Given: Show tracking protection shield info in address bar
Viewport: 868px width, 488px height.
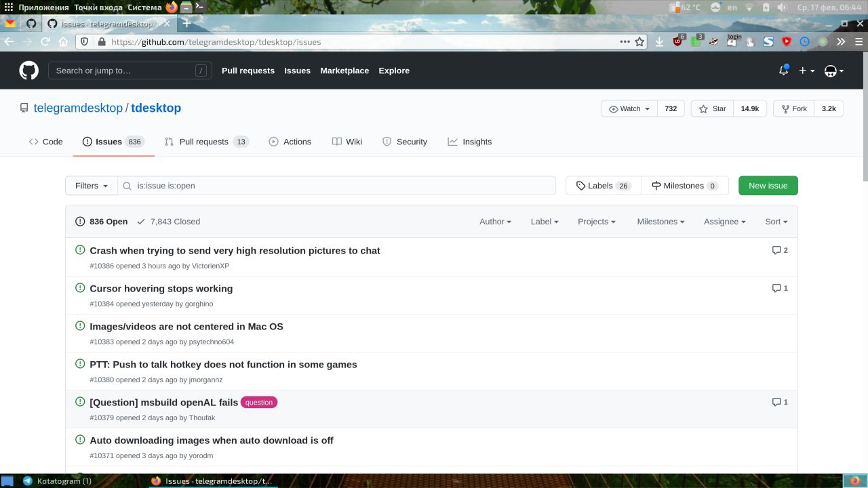Looking at the screenshot, I should pos(85,41).
